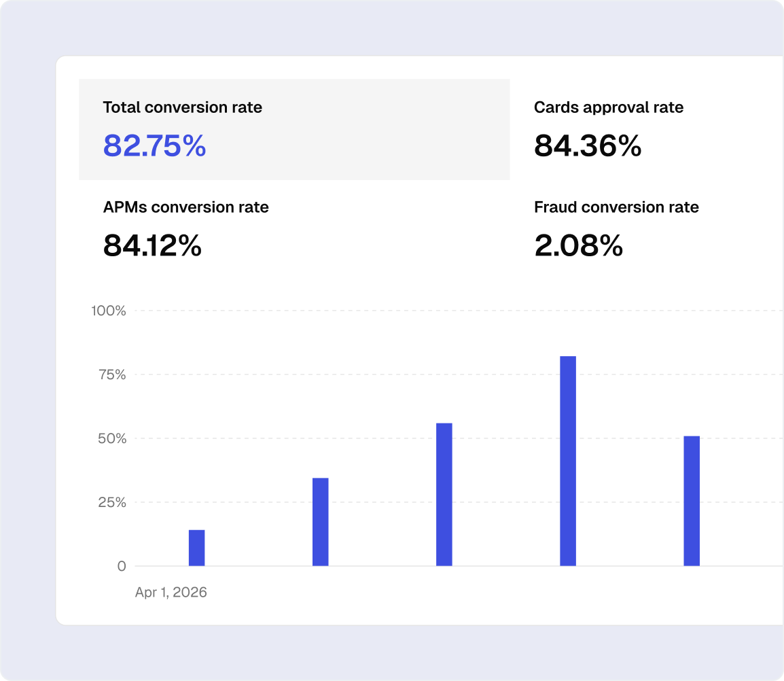Click the 100% y-axis label
This screenshot has height=681, width=784.
109,311
